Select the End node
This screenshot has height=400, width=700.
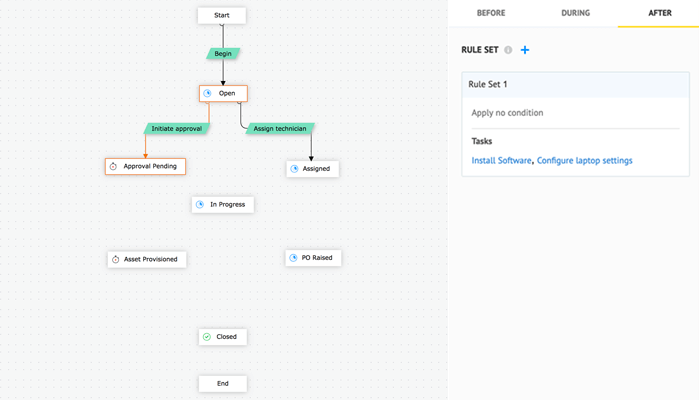[x=222, y=383]
